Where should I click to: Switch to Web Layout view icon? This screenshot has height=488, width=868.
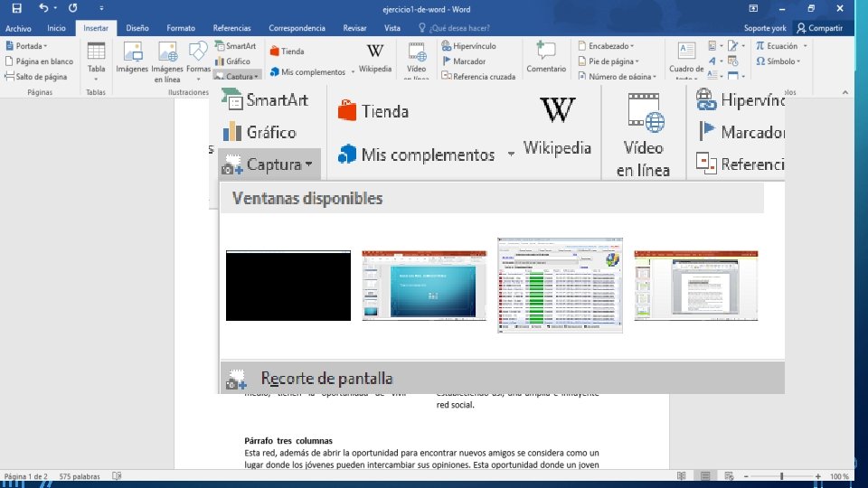coord(729,476)
